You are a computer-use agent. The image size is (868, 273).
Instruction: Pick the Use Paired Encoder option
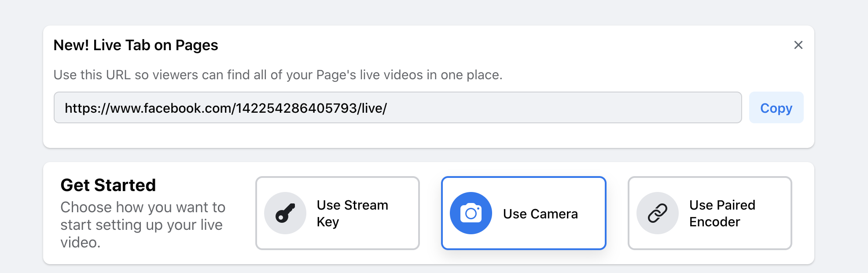(x=710, y=213)
